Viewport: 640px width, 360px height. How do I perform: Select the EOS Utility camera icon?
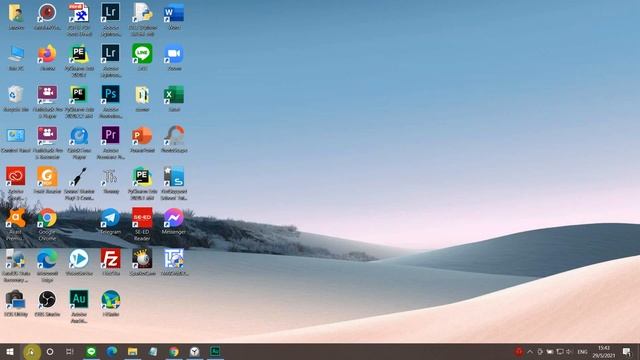tap(16, 300)
